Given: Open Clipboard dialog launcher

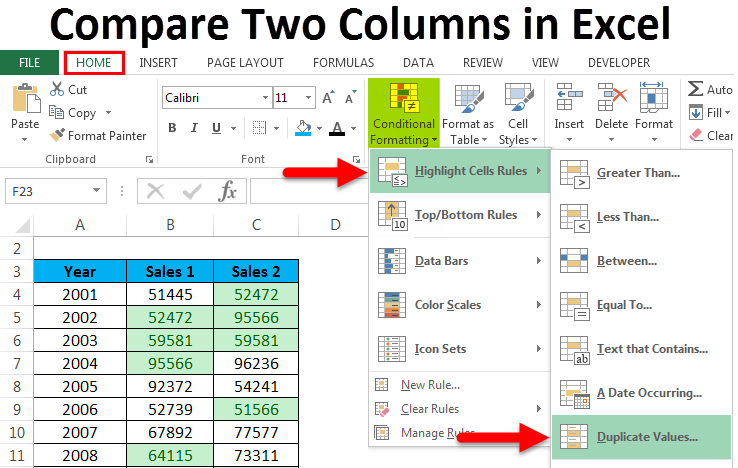Looking at the screenshot, I should coord(149,160).
